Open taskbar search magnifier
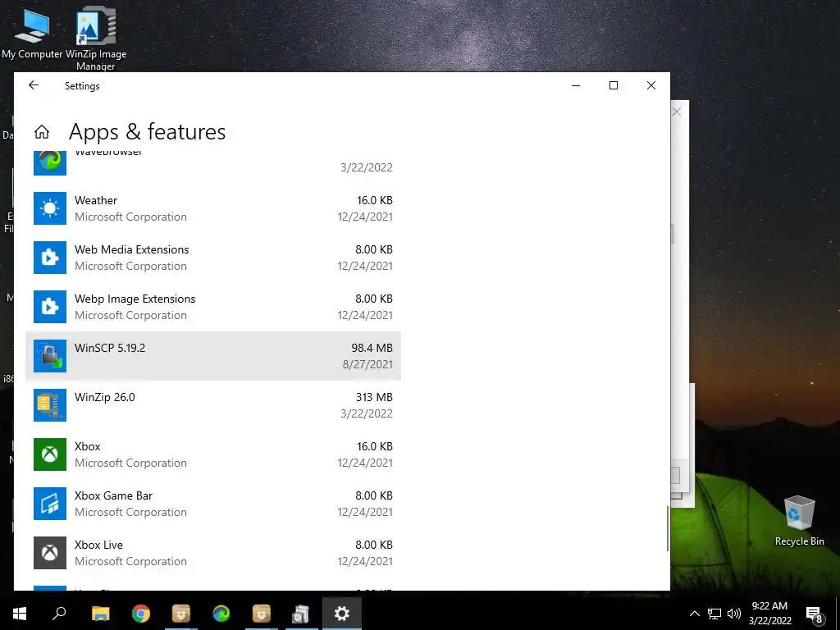The image size is (840, 630). point(59,613)
